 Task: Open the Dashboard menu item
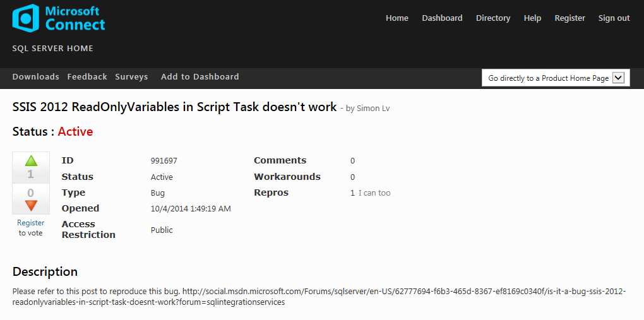pyautogui.click(x=442, y=18)
